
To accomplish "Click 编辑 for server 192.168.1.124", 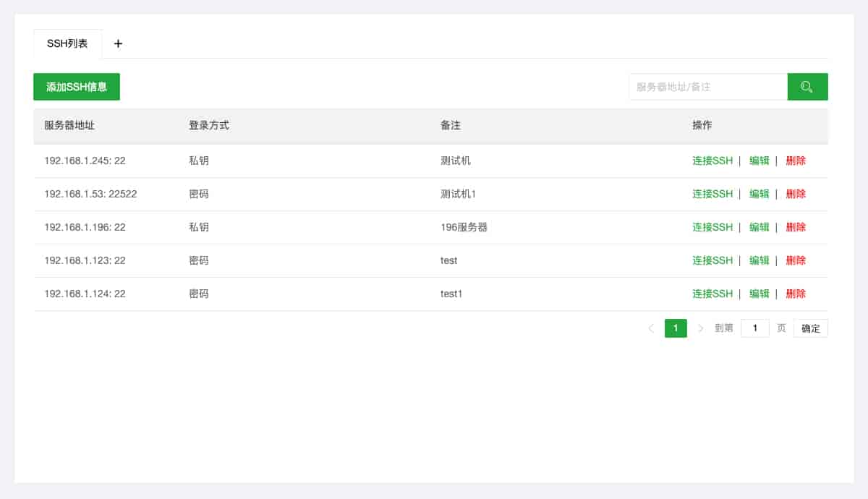I will coord(759,294).
